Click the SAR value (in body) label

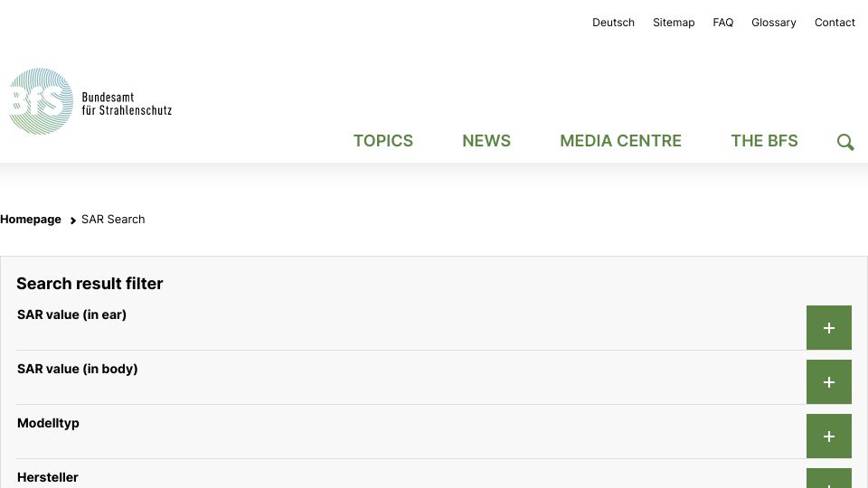(78, 369)
